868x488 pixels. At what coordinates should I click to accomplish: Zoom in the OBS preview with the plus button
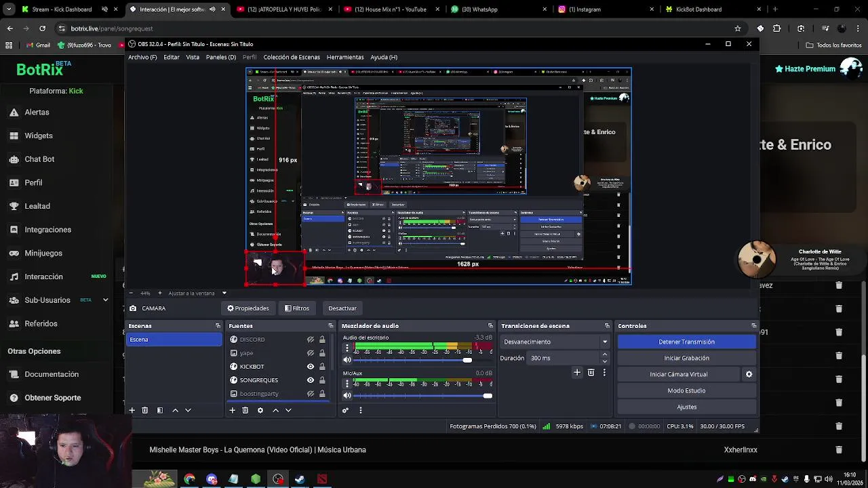point(160,293)
